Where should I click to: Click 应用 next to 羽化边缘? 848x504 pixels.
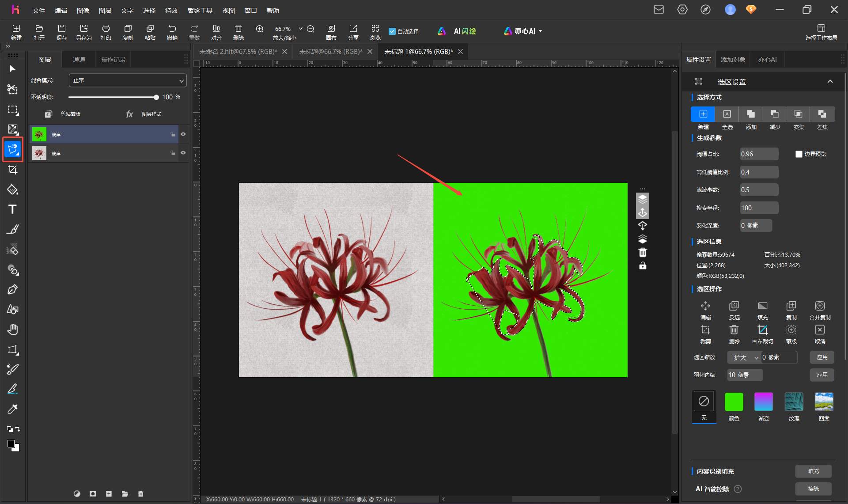822,375
